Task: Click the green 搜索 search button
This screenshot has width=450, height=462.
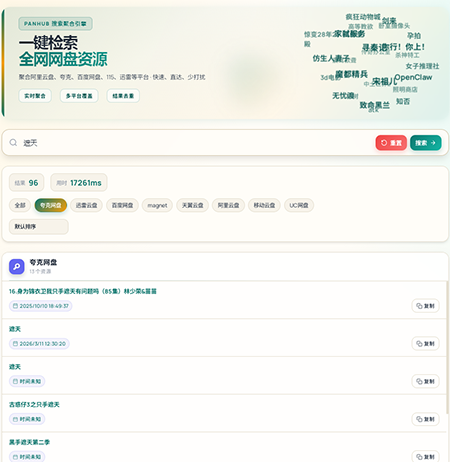Action: pos(426,143)
